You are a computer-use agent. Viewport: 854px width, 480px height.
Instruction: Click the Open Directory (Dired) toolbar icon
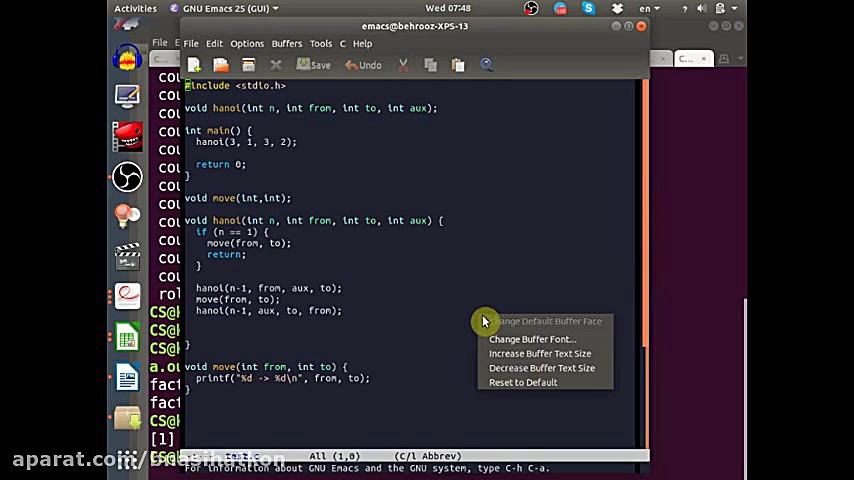click(248, 65)
